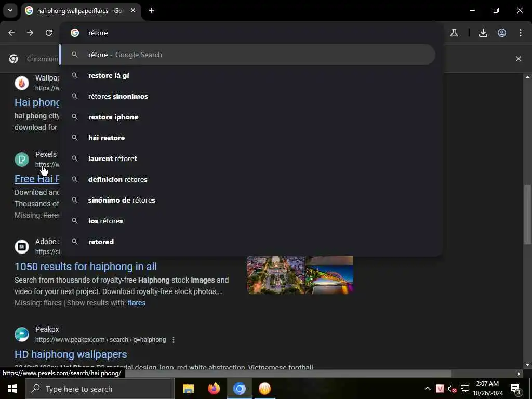Click the vertical scrollbar thumb

click(x=527, y=214)
